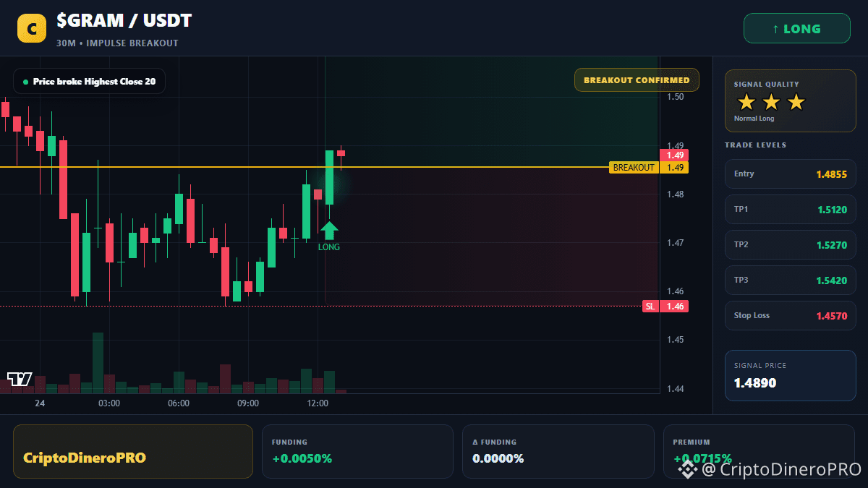Click the 09:00 time axis label
Image resolution: width=868 pixels, height=488 pixels.
[x=248, y=403]
